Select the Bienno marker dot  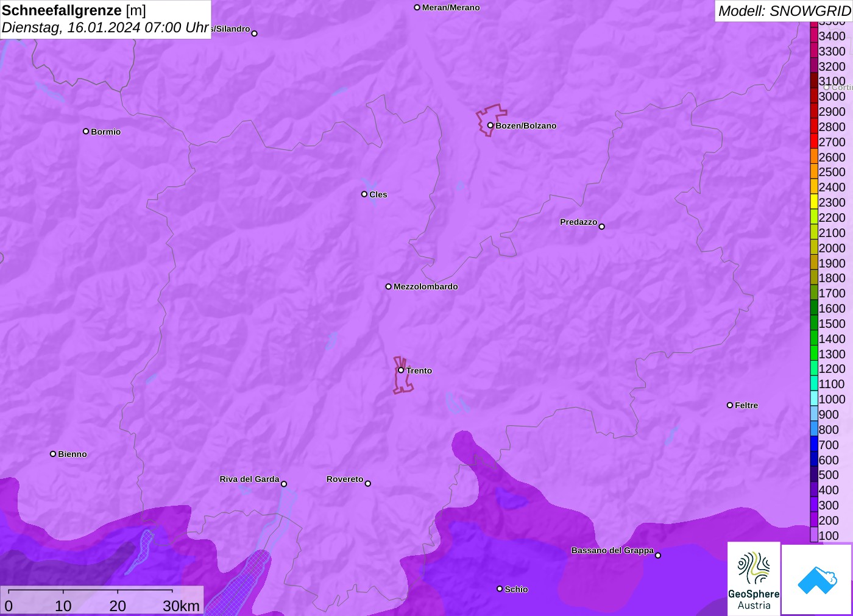coord(53,453)
